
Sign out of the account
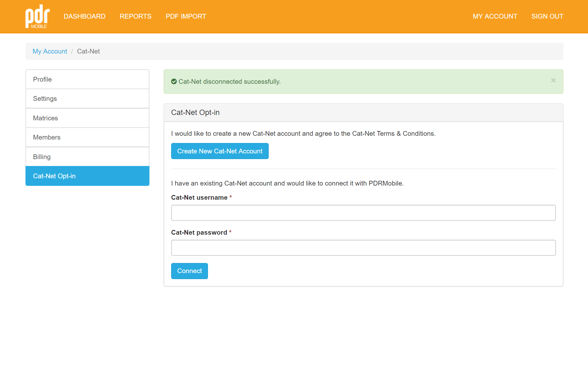547,16
